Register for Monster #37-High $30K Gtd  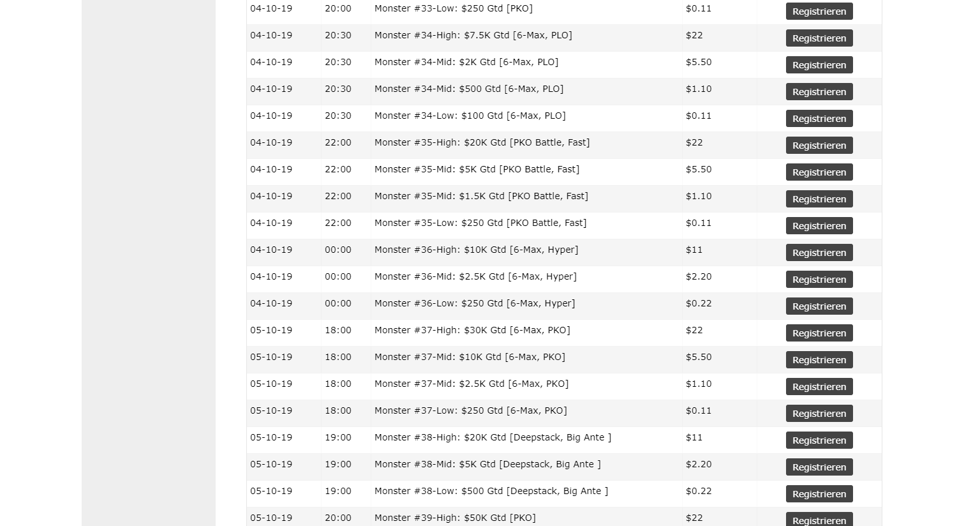tap(819, 333)
